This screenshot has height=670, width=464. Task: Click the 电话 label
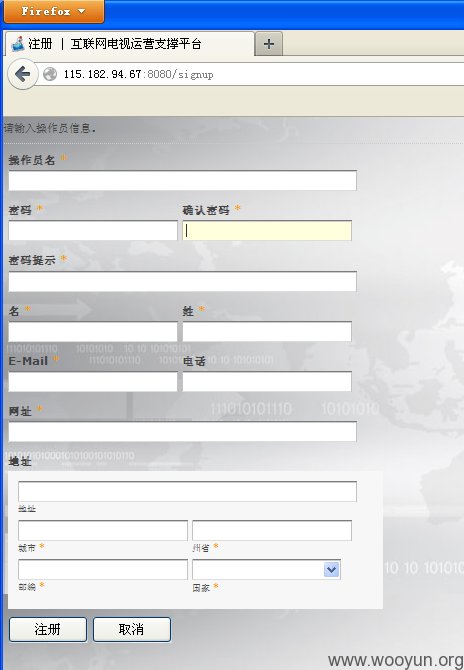(194, 361)
